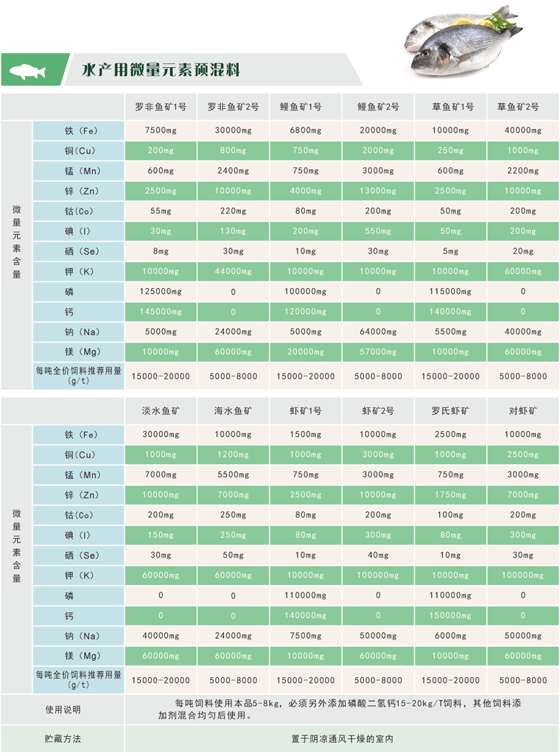Select the 57000mg magnesium value cell
560x753 pixels.
pos(378,351)
